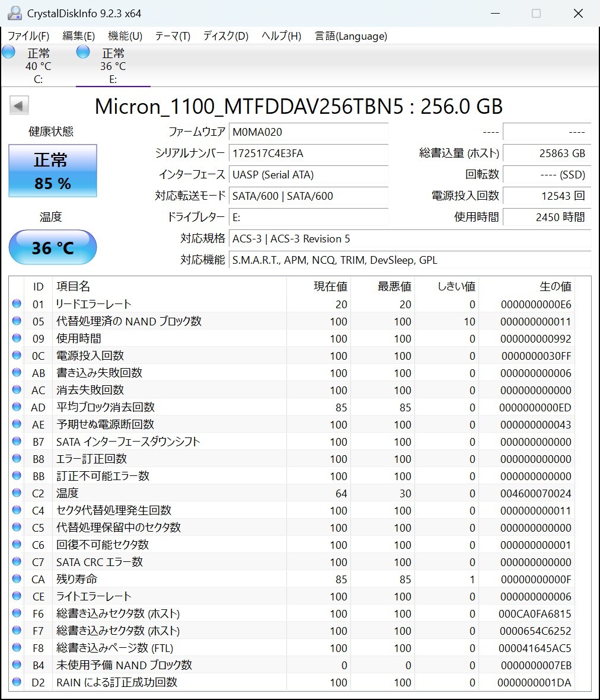Click the 36 °C temperature button
The image size is (600, 700).
pos(53,247)
